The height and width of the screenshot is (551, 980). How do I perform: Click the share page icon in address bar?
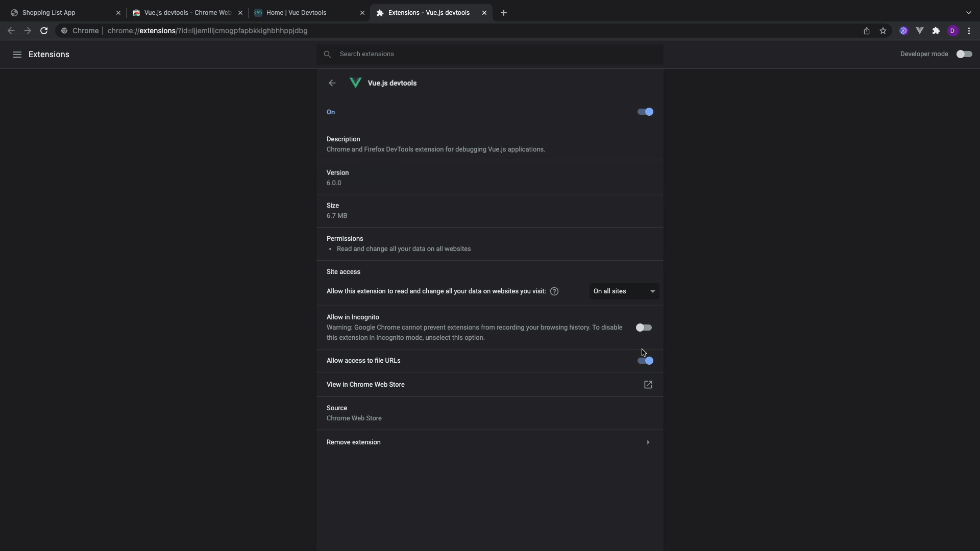(867, 31)
